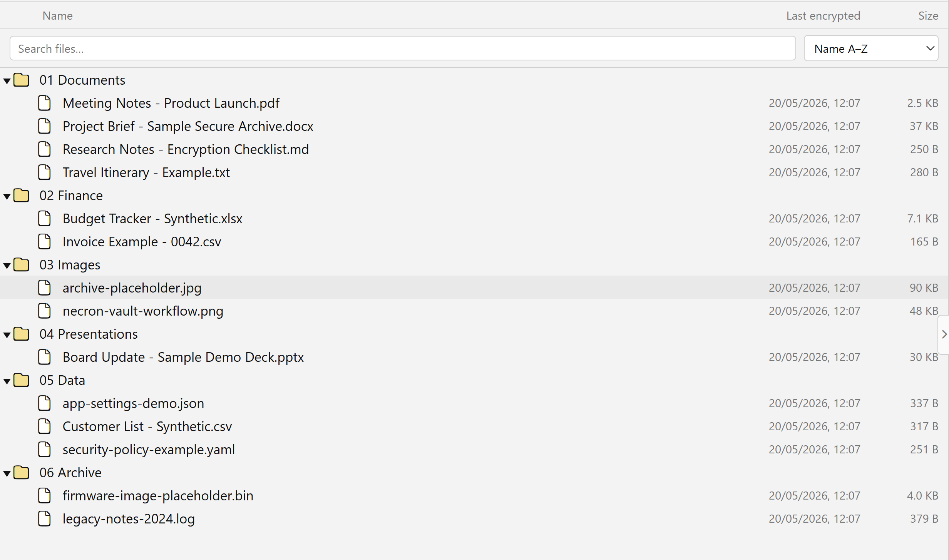Click the 01 Documents folder label
The height and width of the screenshot is (560, 949).
pos(82,80)
